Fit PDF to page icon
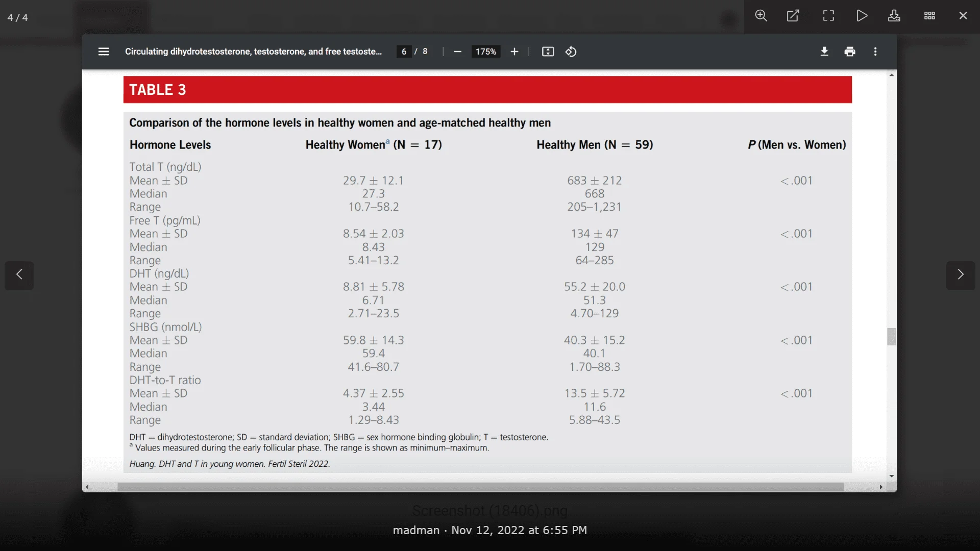Image resolution: width=980 pixels, height=551 pixels. [548, 52]
